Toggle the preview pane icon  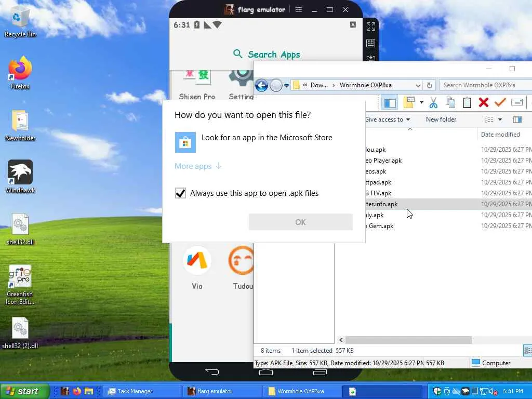517,119
